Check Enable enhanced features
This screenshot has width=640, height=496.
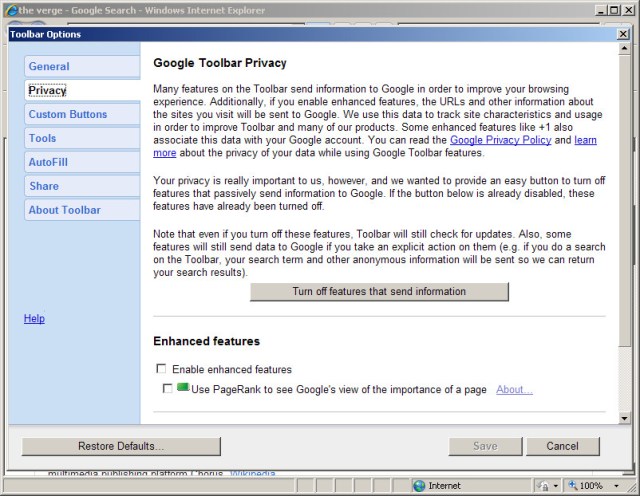point(161,369)
